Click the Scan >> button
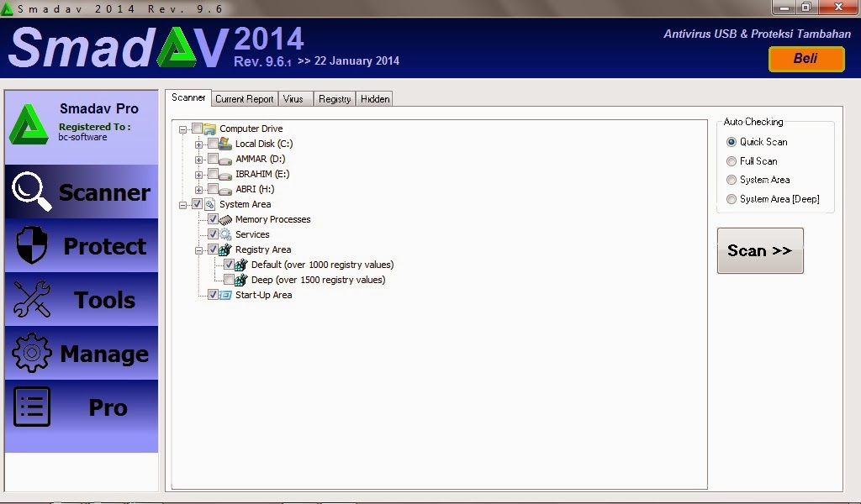This screenshot has width=861, height=504. (x=759, y=249)
